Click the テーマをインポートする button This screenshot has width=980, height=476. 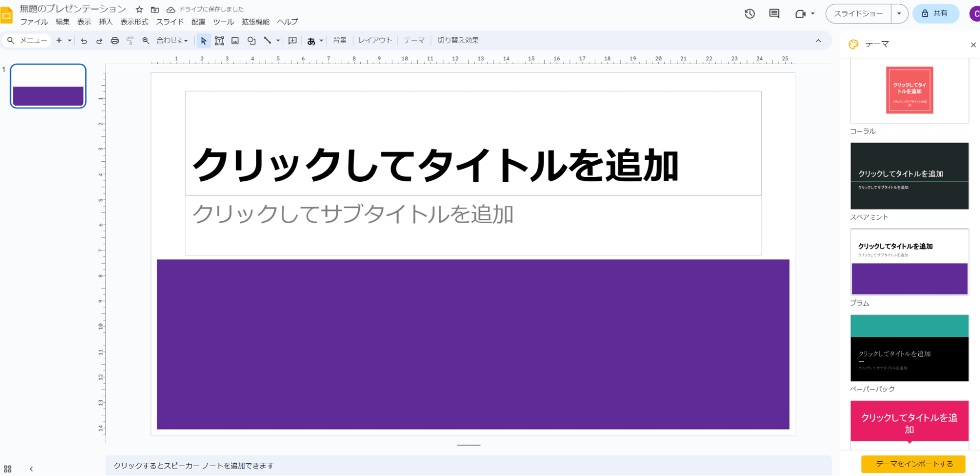coord(914,464)
